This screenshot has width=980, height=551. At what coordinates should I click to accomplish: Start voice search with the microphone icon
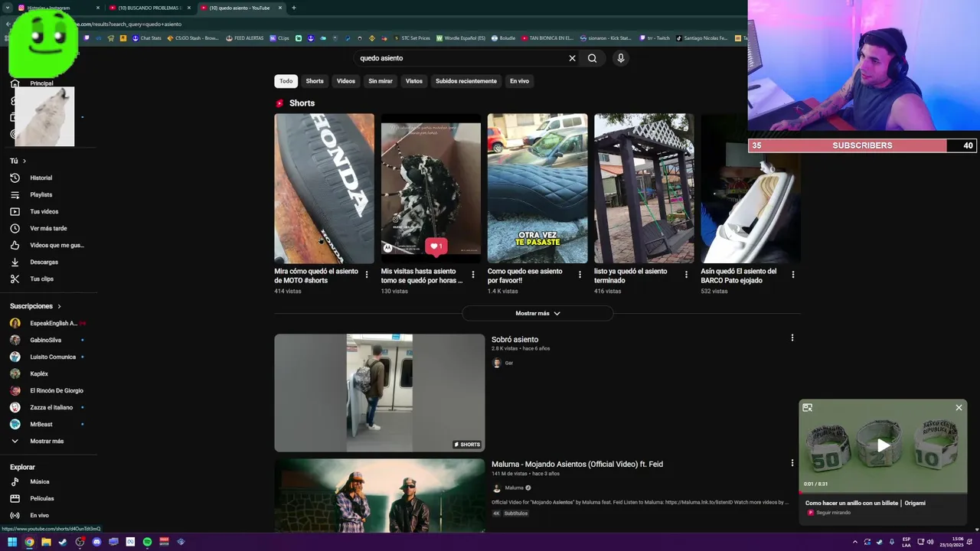621,58
